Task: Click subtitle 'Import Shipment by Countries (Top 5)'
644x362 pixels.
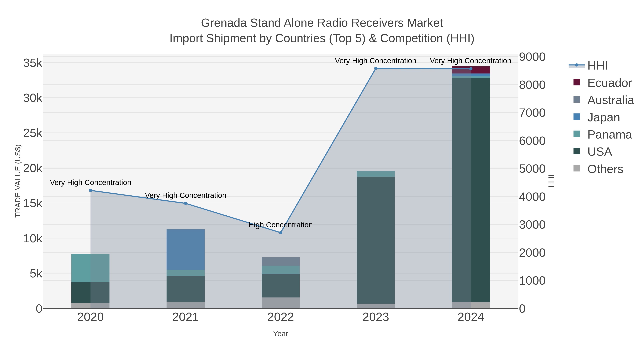Action: tap(267, 38)
